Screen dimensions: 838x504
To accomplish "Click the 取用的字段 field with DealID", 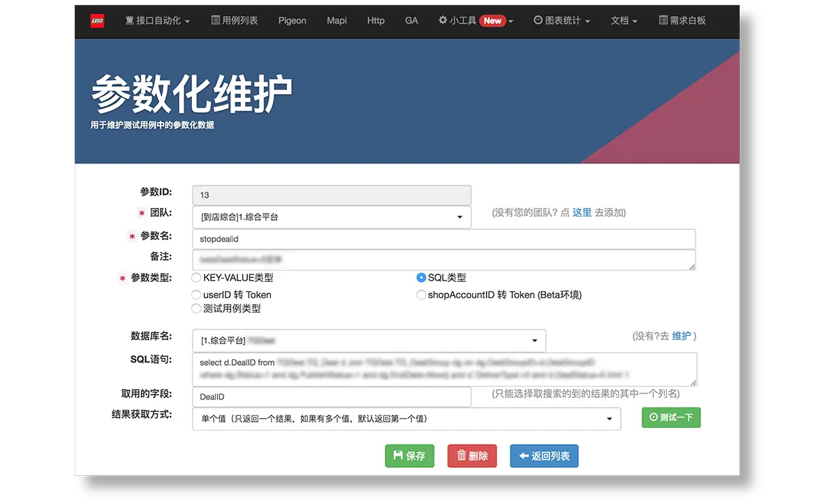I will (x=332, y=396).
